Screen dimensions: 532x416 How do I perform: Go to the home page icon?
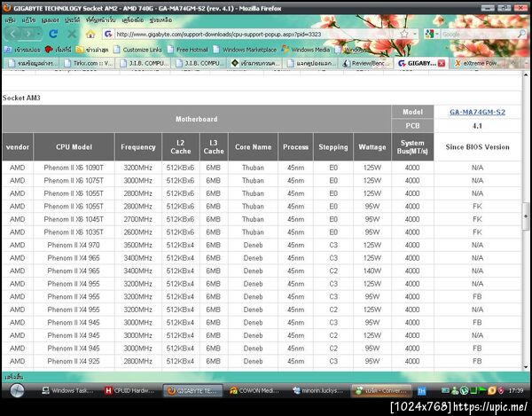click(x=90, y=34)
